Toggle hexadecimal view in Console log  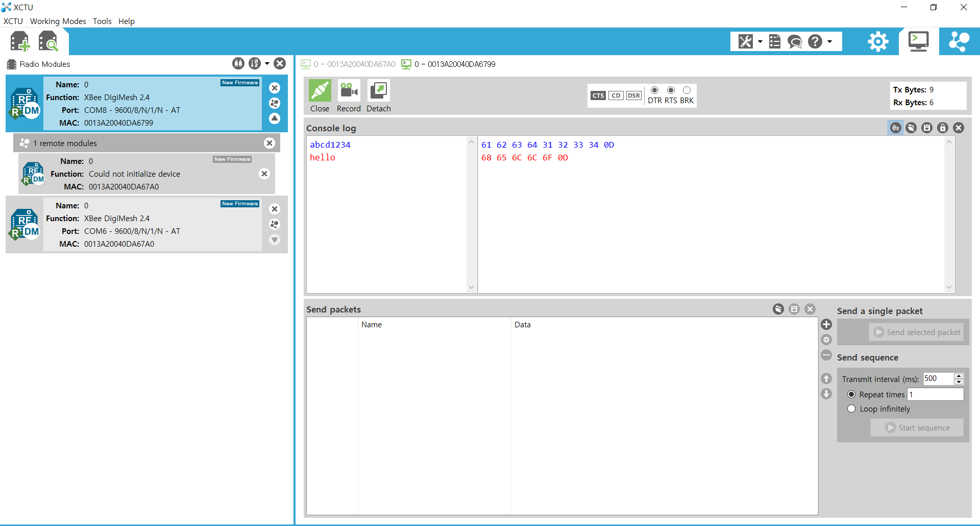coord(895,128)
